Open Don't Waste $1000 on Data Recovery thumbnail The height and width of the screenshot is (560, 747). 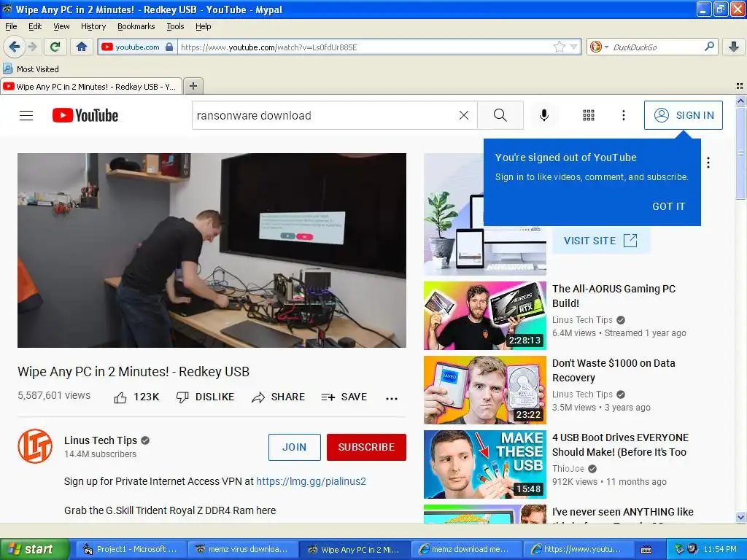coord(485,390)
